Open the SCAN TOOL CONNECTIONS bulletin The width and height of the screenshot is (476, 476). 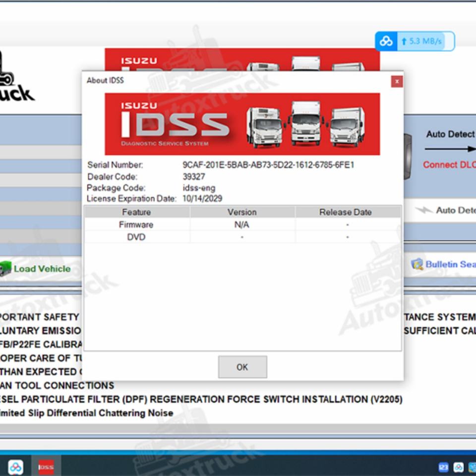[x=57, y=385]
